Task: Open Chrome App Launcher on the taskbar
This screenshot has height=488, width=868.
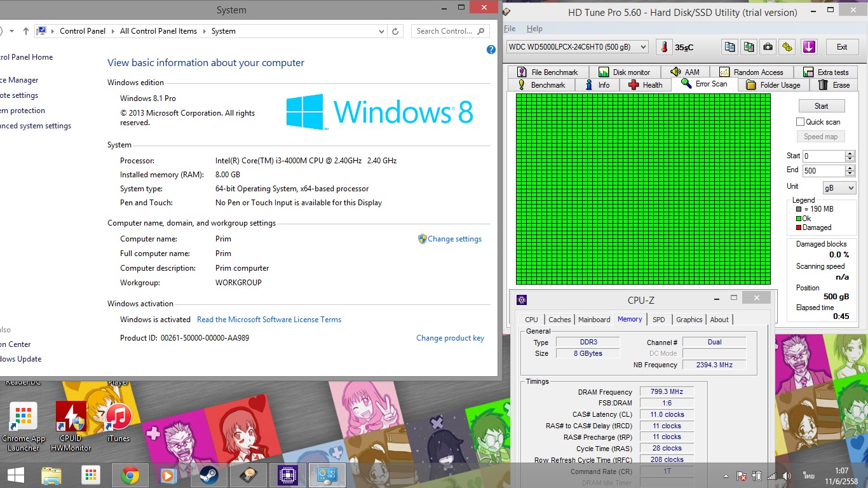Action: pos(91,475)
